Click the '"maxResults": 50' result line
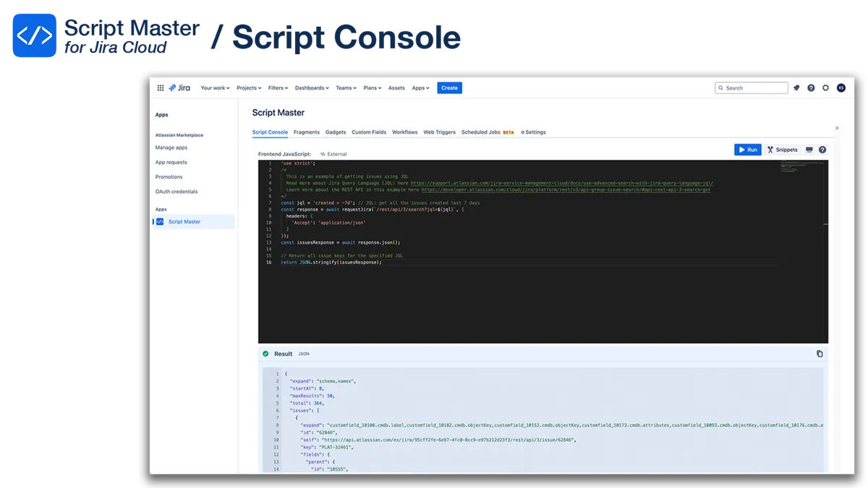This screenshot has width=868, height=488. click(x=312, y=395)
